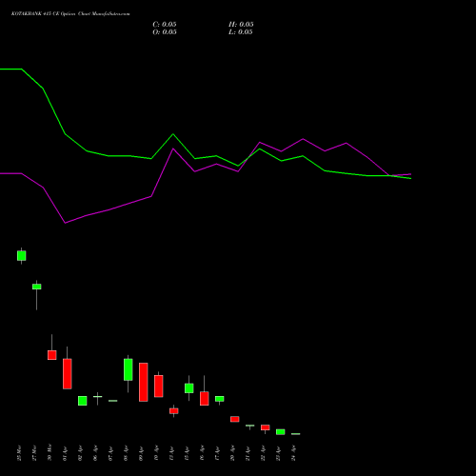The height and width of the screenshot is (476, 476).
Task: Select the 15 Apr date label
Action: coord(187,453)
